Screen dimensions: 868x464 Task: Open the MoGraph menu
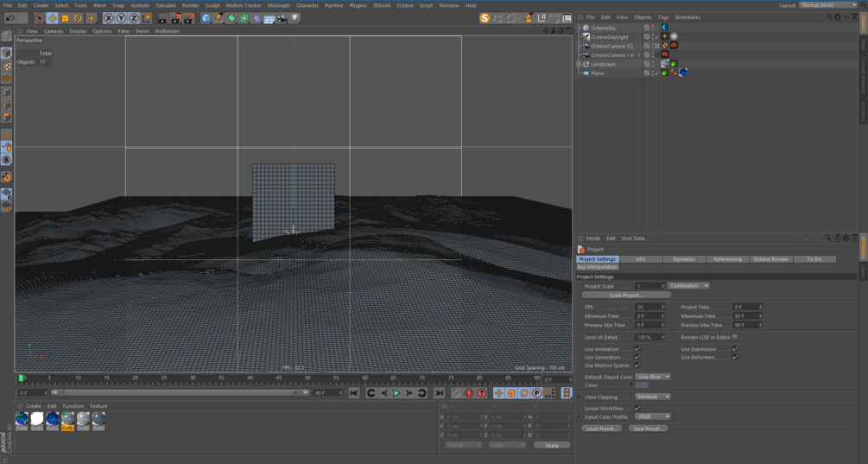pyautogui.click(x=278, y=5)
